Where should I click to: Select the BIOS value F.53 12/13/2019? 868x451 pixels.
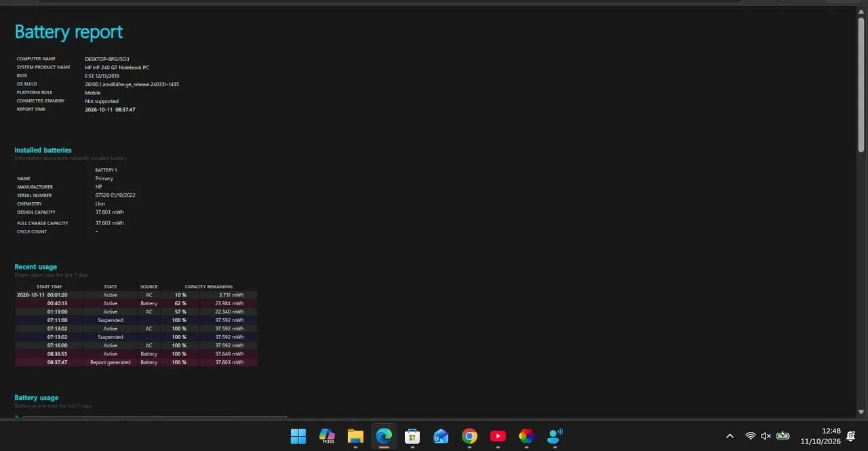click(102, 76)
